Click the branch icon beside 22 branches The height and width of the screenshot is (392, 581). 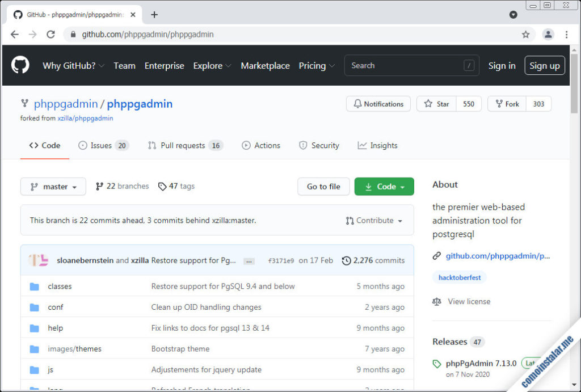point(99,187)
